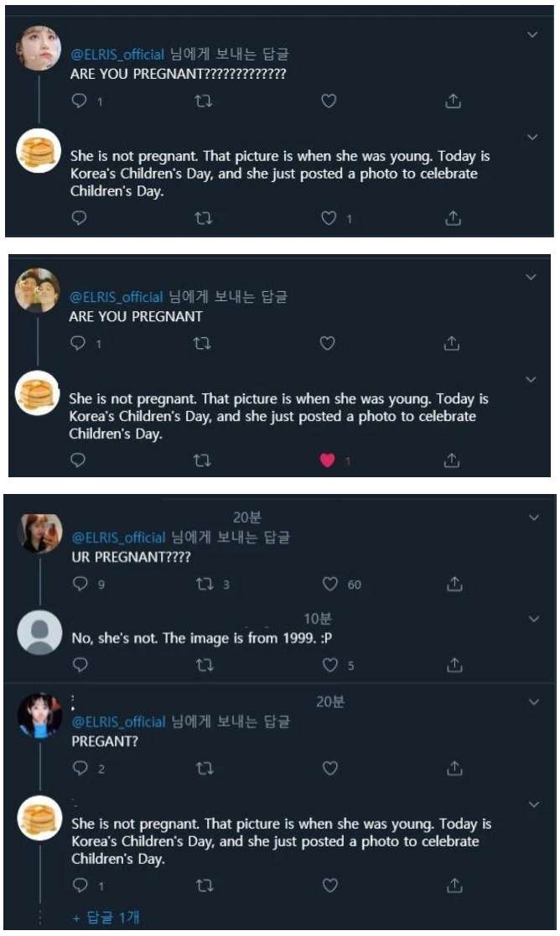Retweet the "UR PREGNANT????" tweet
The image size is (560, 936).
(x=204, y=584)
